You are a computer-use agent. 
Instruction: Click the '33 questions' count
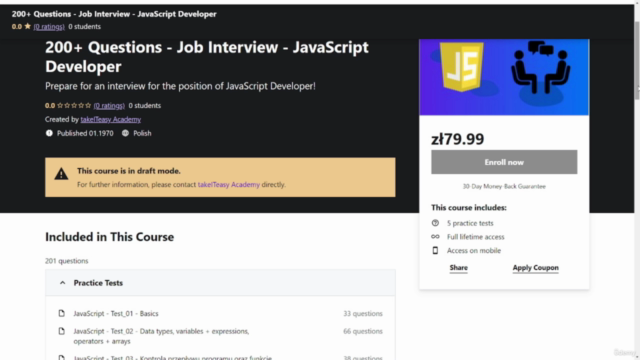click(x=363, y=313)
